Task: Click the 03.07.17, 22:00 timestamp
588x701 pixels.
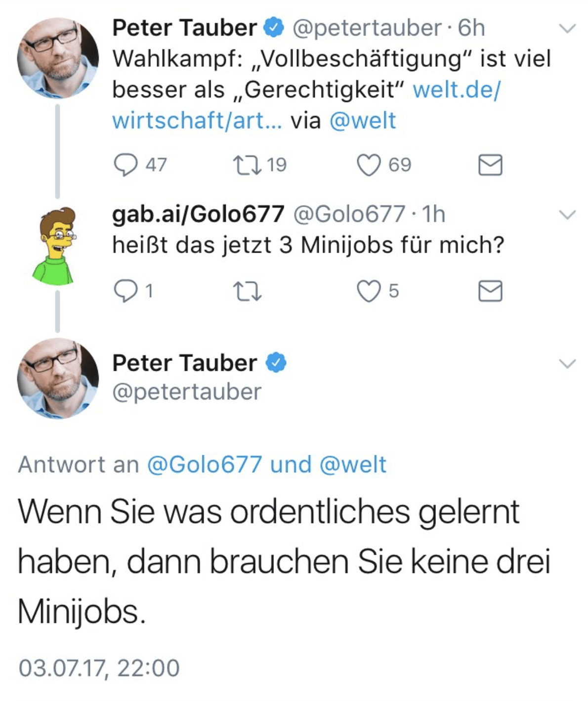Action: point(99,668)
